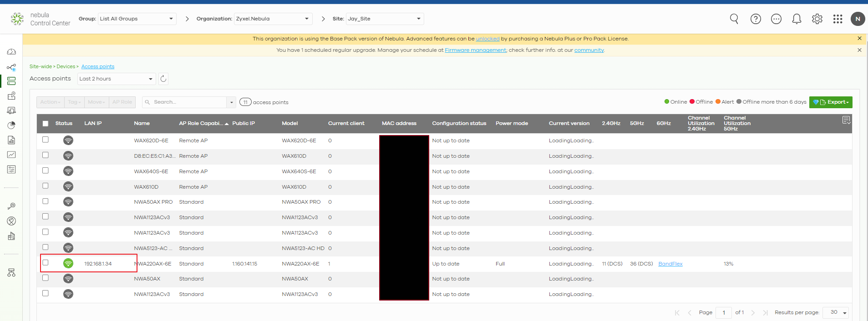Go to next page arrow
The height and width of the screenshot is (321, 868).
coord(753,312)
